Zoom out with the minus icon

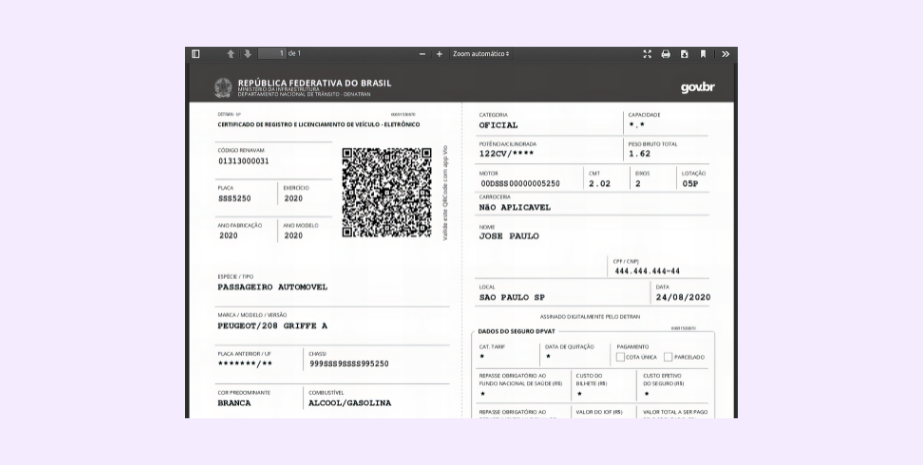point(422,54)
